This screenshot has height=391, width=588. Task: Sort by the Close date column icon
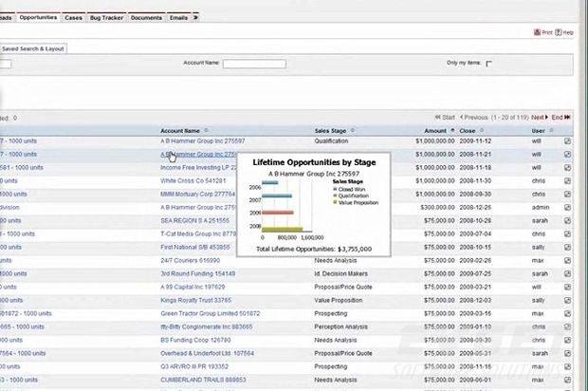[482, 131]
